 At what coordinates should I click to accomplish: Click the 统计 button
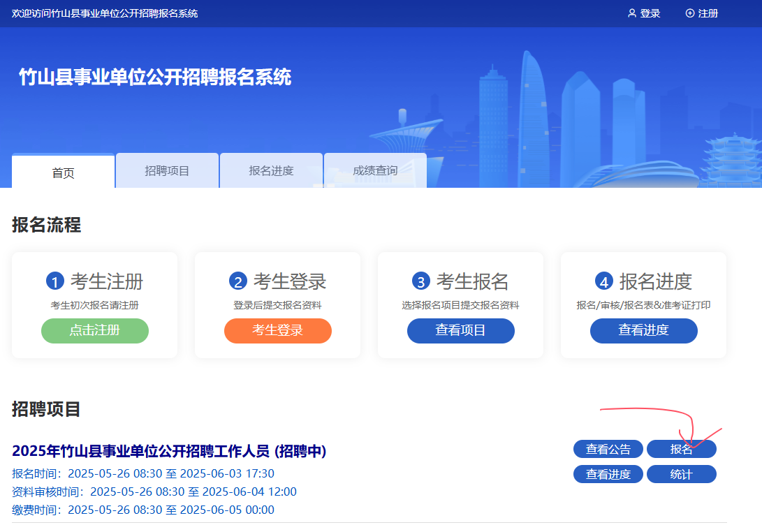point(681,474)
